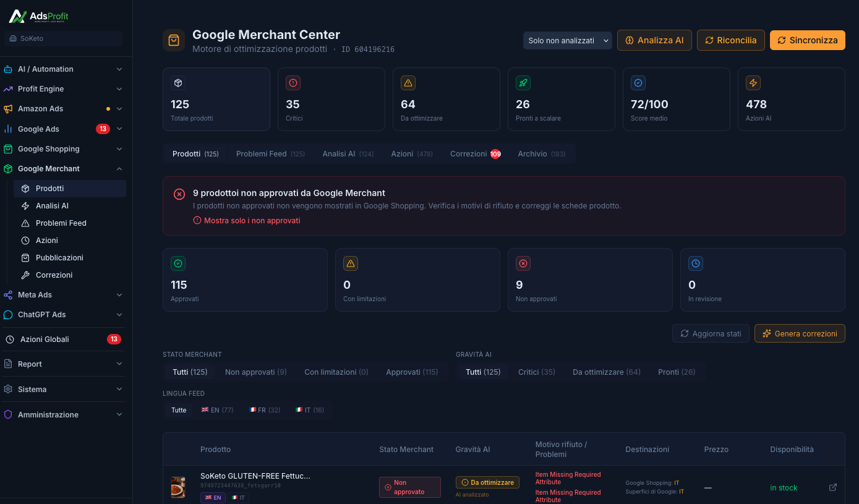This screenshot has width=859, height=504.
Task: Switch to the Analisi AI tab
Action: (348, 154)
